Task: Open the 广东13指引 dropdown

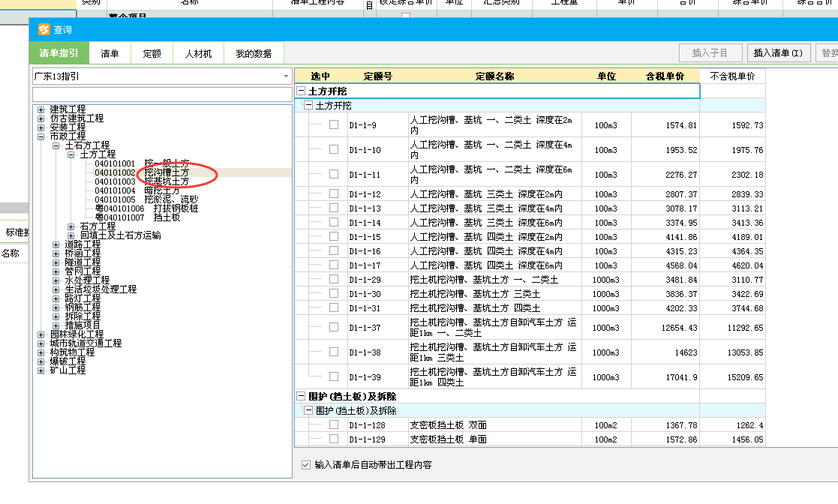Action: pos(286,76)
